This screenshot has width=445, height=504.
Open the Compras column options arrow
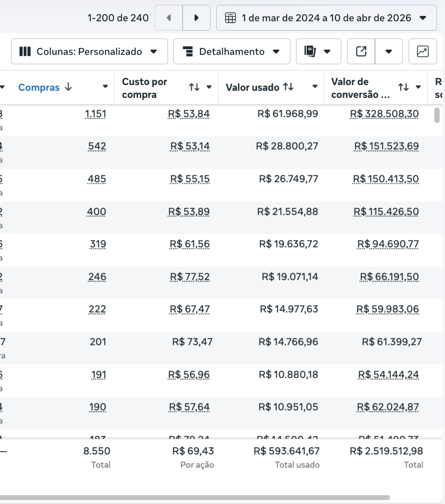[x=105, y=87]
